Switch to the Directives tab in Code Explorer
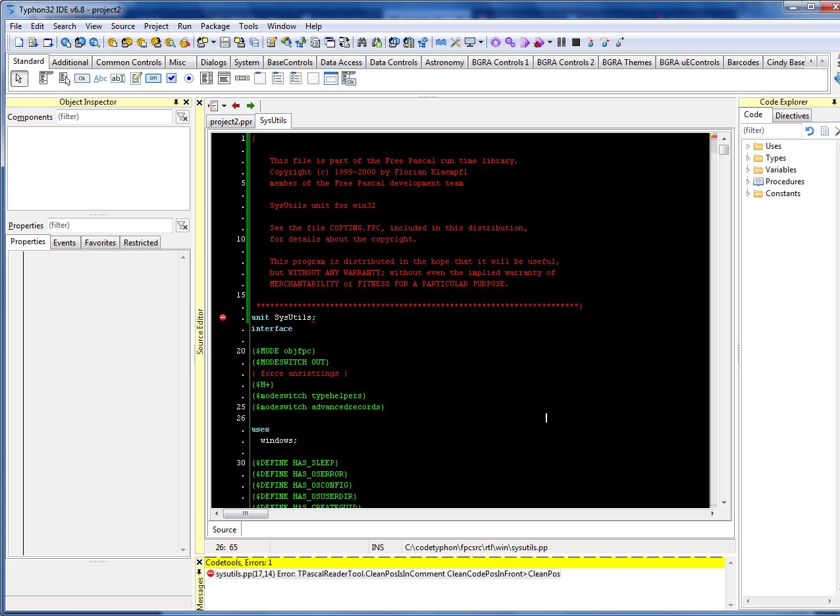840x616 pixels. click(791, 116)
